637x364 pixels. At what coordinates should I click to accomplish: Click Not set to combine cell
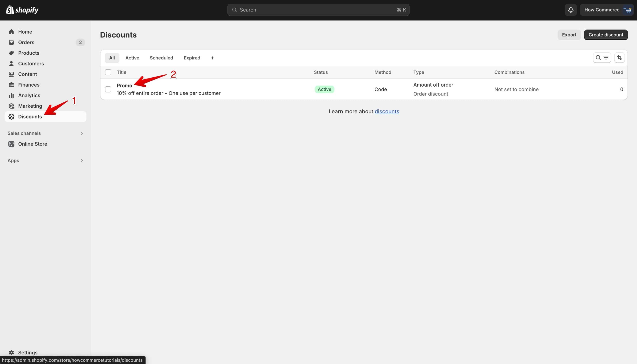point(516,89)
